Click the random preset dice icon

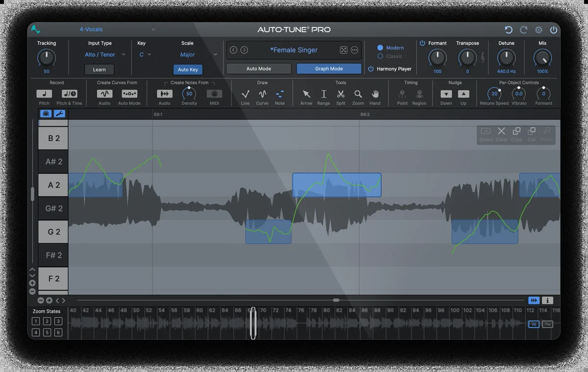[343, 50]
